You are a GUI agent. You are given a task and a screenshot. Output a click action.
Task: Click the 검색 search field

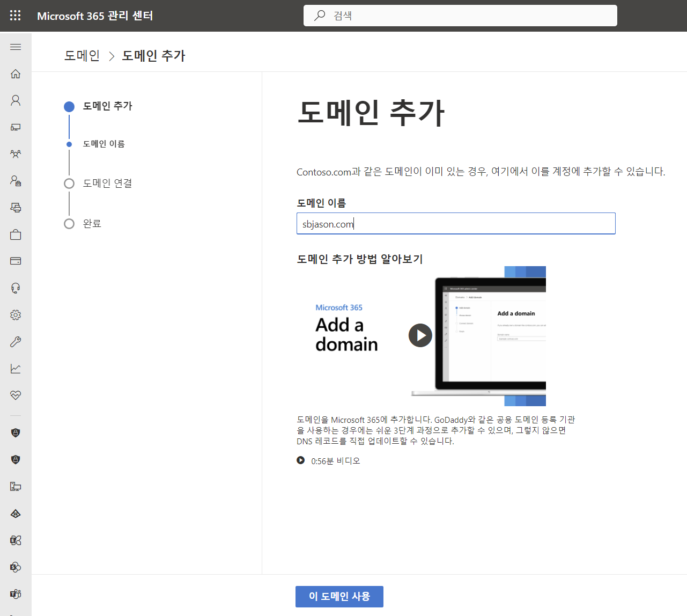tap(460, 16)
